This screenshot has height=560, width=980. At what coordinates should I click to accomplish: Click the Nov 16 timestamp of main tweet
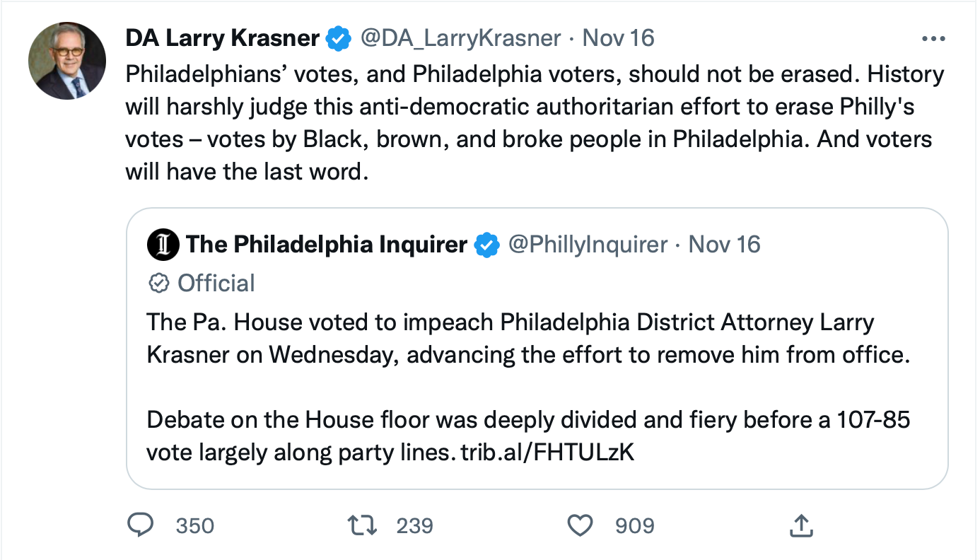619,38
